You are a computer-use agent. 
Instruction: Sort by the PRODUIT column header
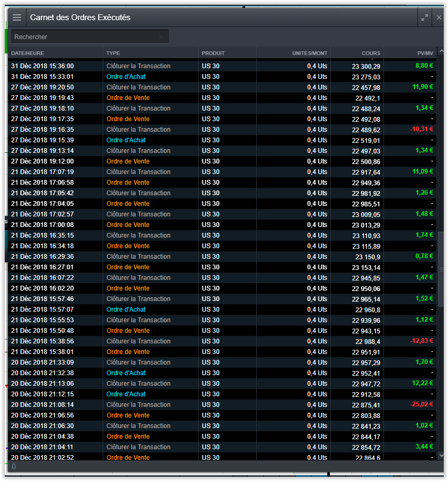(213, 53)
